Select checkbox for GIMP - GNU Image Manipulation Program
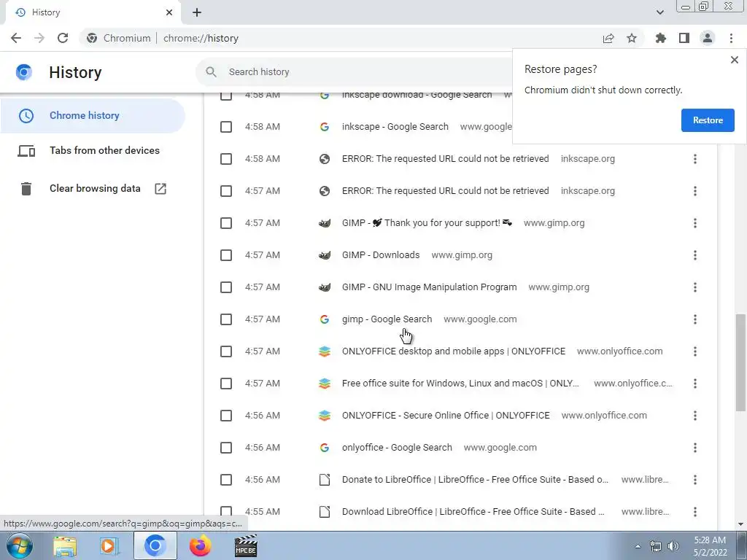Screen dimensions: 747x560 click(226, 287)
